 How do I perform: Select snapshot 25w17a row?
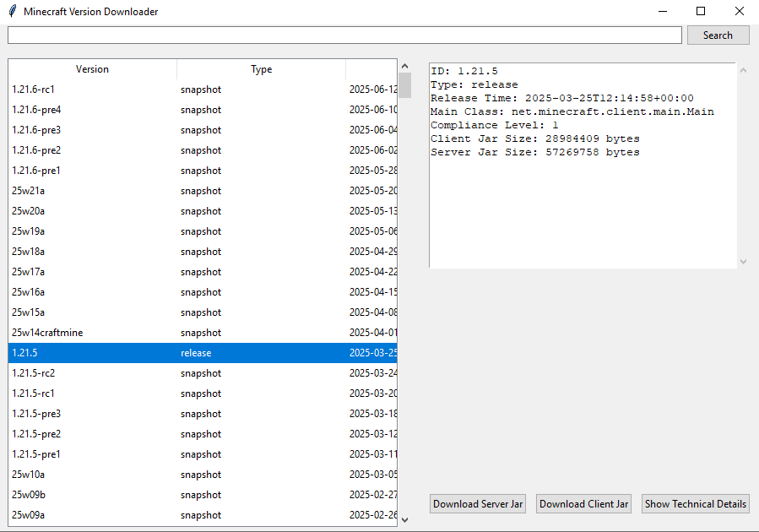[x=203, y=272]
